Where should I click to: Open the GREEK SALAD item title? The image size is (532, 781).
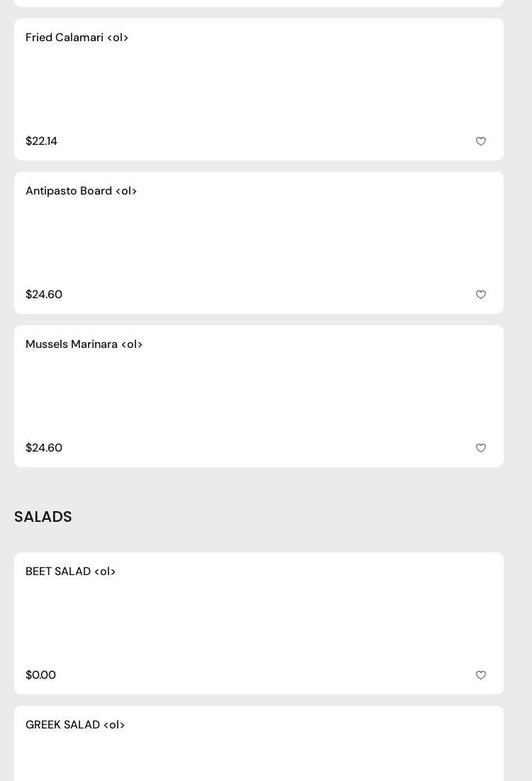[x=75, y=725]
